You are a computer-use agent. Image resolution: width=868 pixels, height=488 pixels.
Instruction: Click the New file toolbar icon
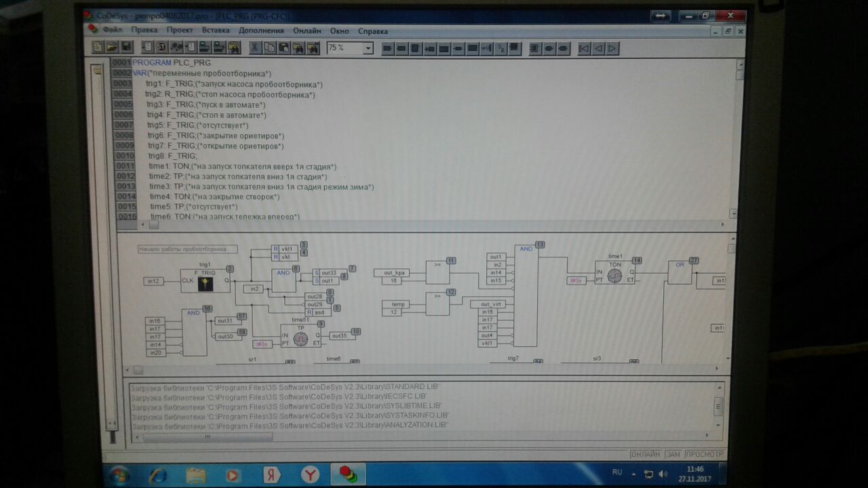click(98, 47)
